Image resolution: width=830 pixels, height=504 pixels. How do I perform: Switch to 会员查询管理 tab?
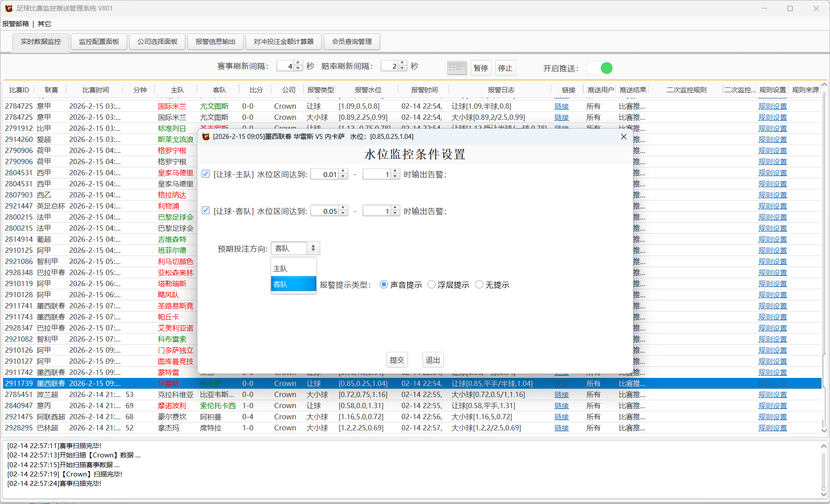[x=352, y=42]
